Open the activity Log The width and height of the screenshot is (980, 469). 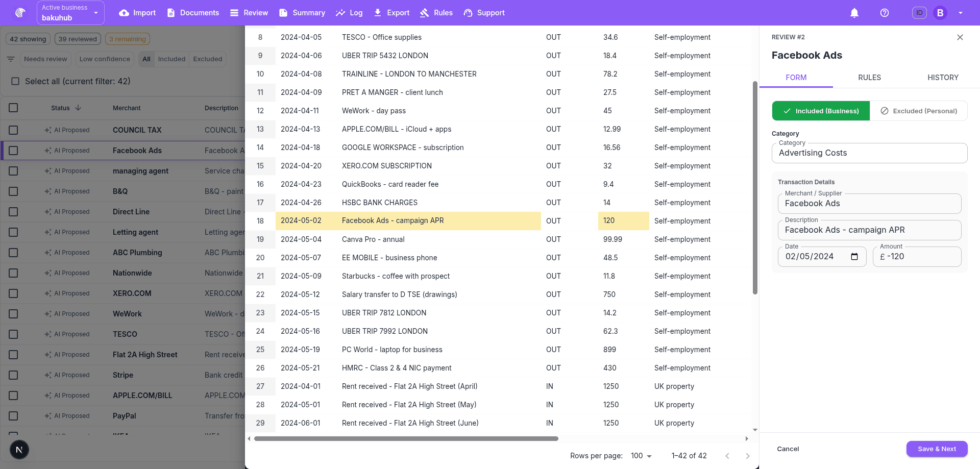(x=350, y=13)
